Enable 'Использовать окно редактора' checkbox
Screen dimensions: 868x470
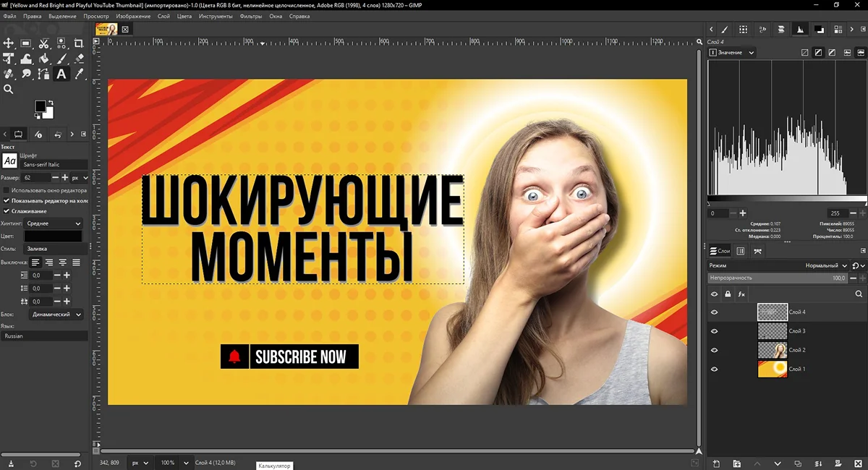tap(7, 190)
